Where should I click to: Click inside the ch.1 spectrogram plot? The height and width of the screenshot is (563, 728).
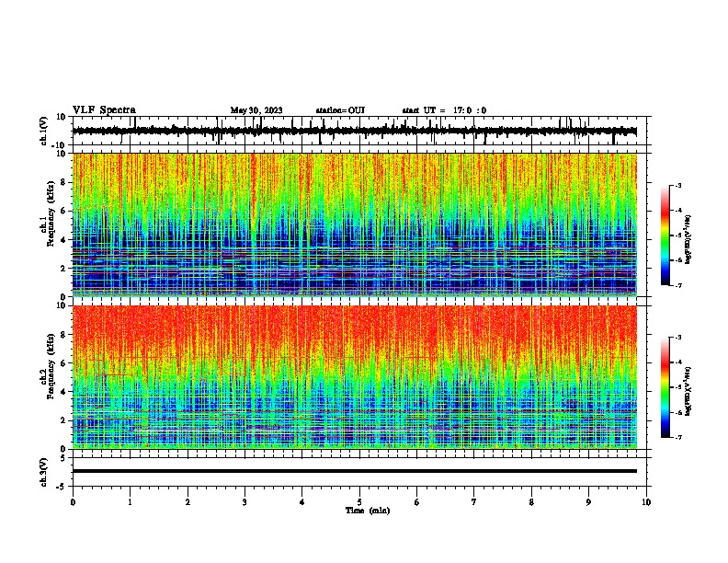pos(355,224)
